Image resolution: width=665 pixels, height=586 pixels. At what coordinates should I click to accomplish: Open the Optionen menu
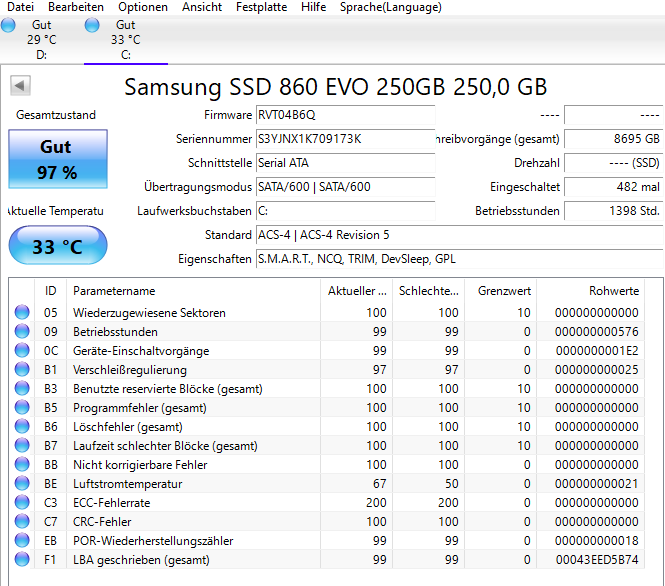(x=143, y=7)
